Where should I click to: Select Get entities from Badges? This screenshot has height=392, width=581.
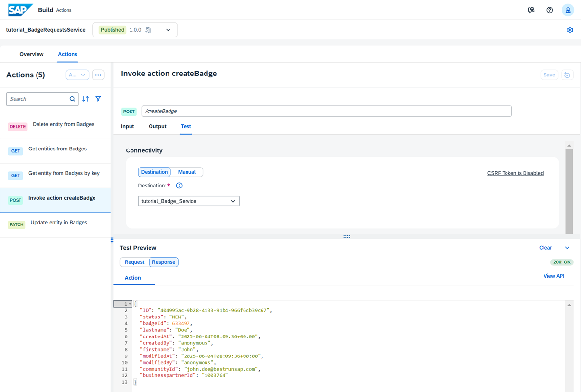point(55,151)
